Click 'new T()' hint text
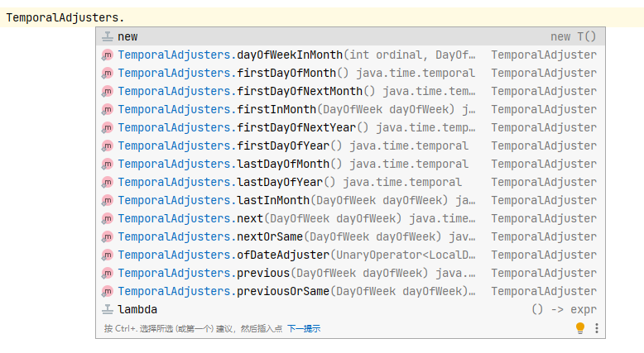Viewport: 644px width, 353px height. coord(574,36)
